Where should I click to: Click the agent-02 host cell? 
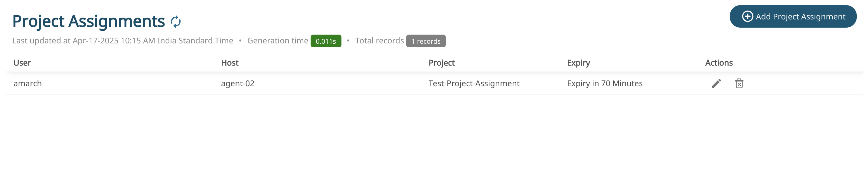click(x=237, y=83)
